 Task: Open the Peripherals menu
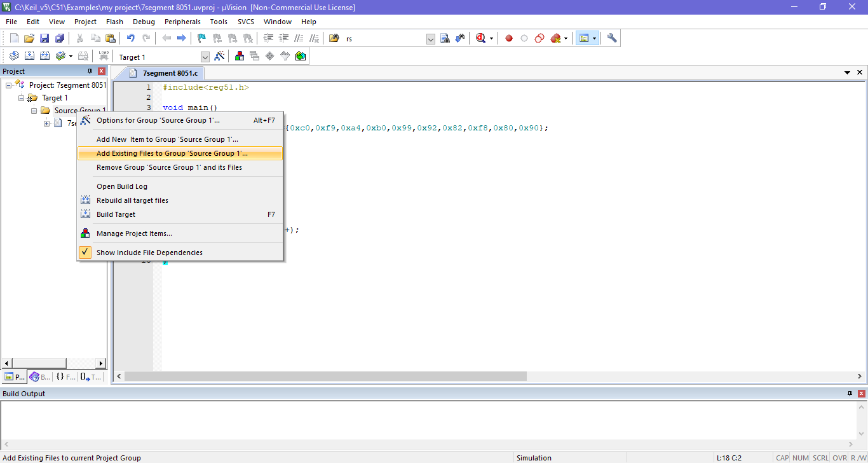[x=182, y=21]
